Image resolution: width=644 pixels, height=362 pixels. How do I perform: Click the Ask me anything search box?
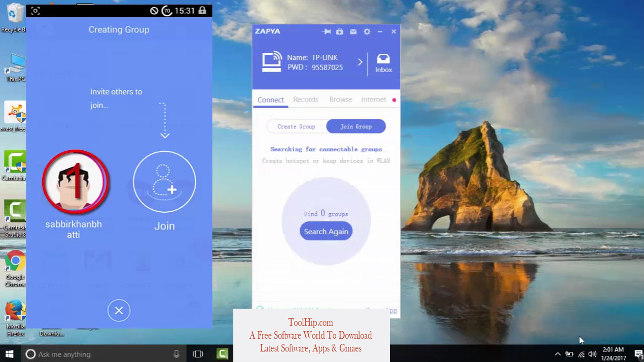click(104, 354)
